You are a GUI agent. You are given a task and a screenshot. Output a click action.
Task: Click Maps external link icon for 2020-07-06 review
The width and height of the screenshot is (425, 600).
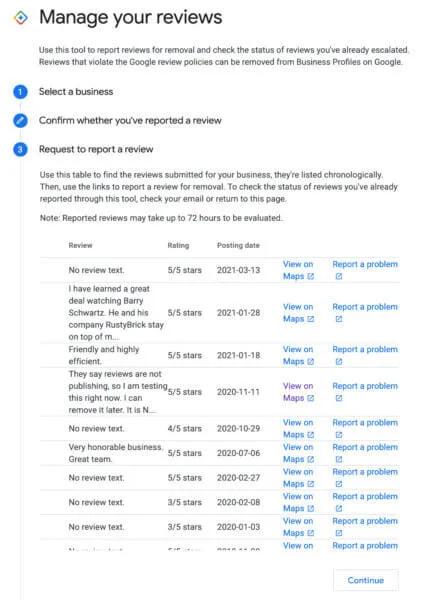click(x=311, y=459)
